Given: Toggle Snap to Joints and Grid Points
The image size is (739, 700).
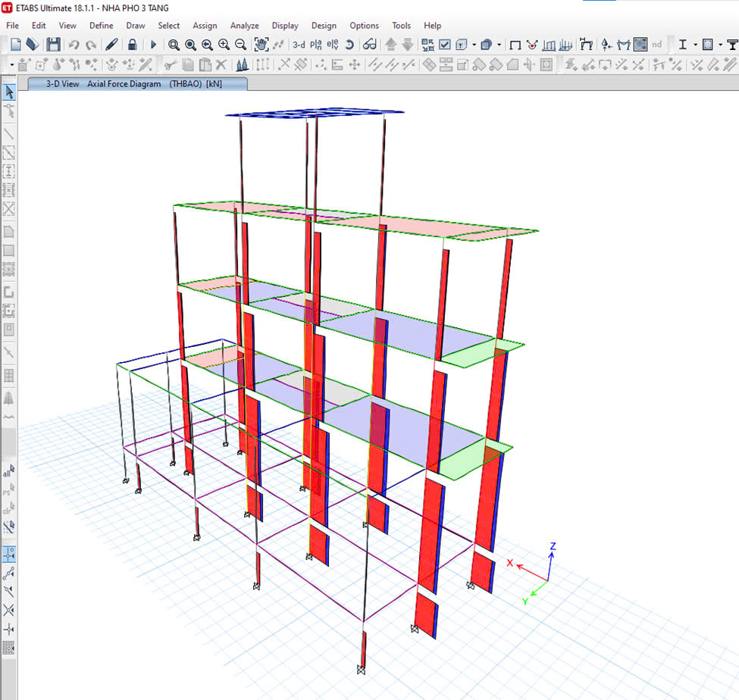Looking at the screenshot, I should click(x=9, y=555).
